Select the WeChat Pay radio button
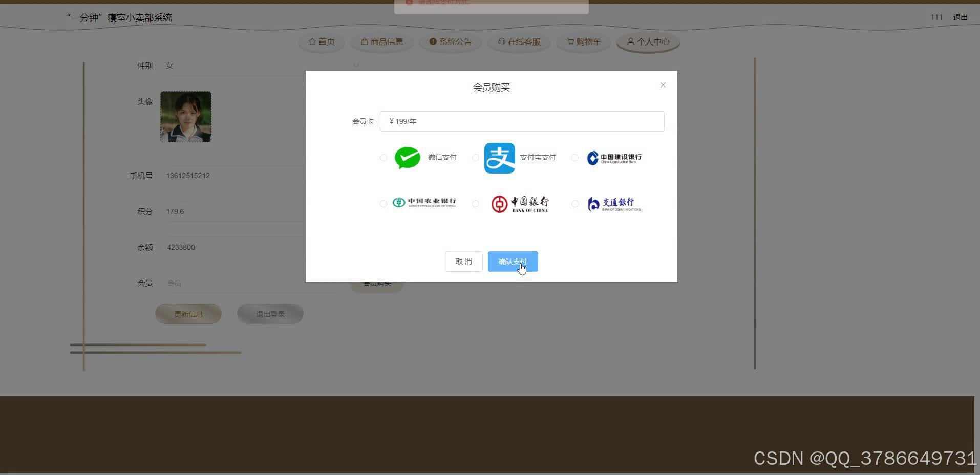The height and width of the screenshot is (475, 980). pos(384,158)
